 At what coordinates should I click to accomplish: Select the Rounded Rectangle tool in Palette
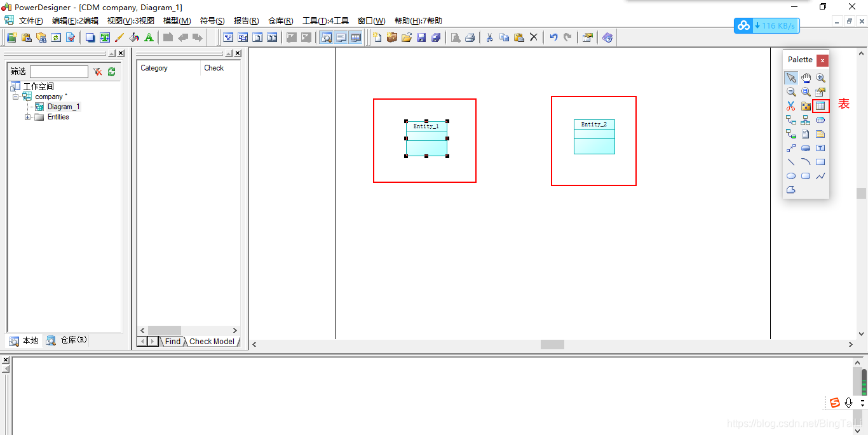806,176
